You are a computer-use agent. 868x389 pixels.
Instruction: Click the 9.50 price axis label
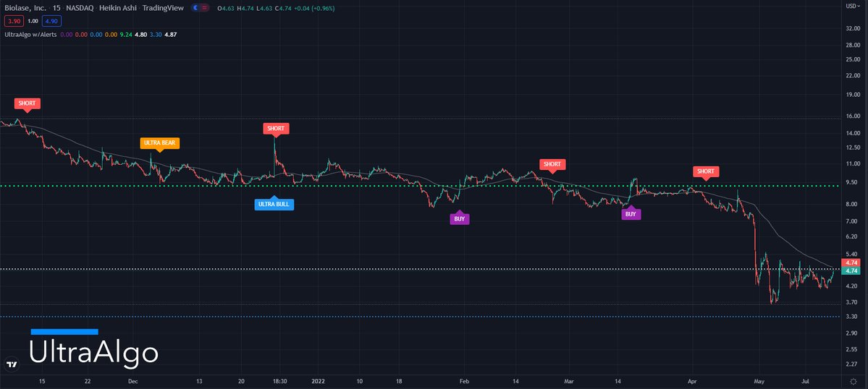pyautogui.click(x=852, y=182)
